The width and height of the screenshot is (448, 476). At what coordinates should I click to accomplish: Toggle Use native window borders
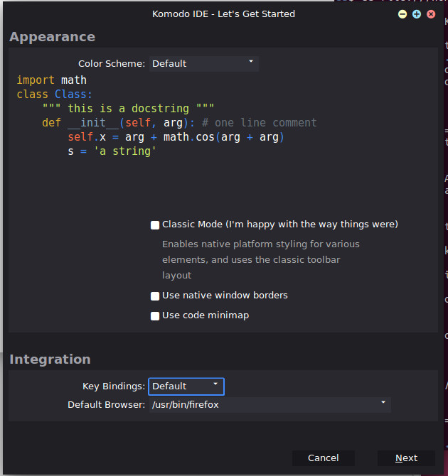155,296
